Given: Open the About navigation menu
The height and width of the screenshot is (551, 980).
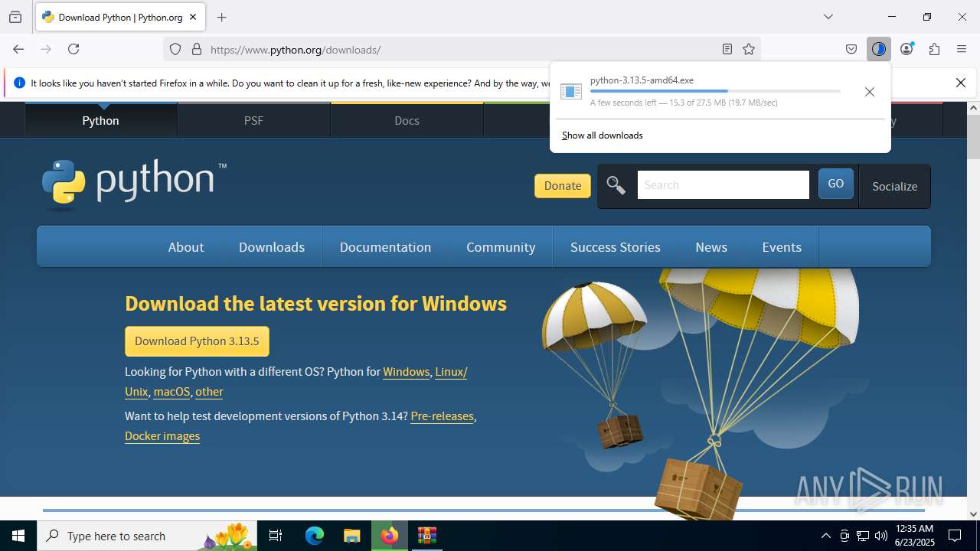Looking at the screenshot, I should tap(186, 247).
